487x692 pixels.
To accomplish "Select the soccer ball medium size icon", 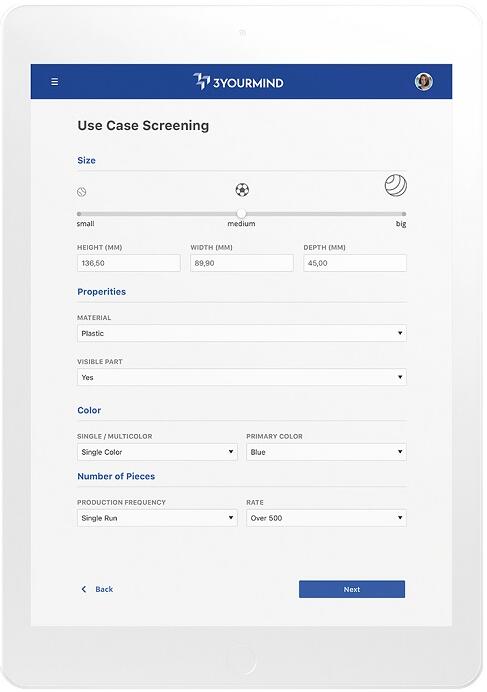I will tap(242, 190).
